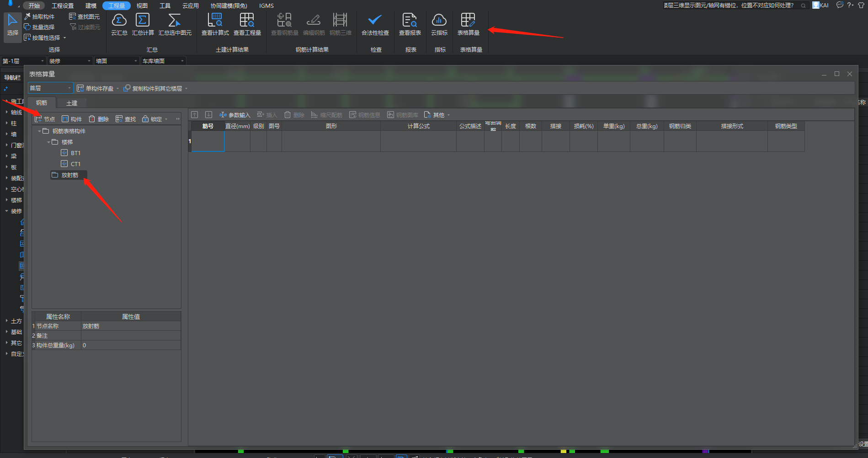Run 云汇总 cloud summary
Image resolution: width=868 pixels, height=458 pixels.
point(119,25)
